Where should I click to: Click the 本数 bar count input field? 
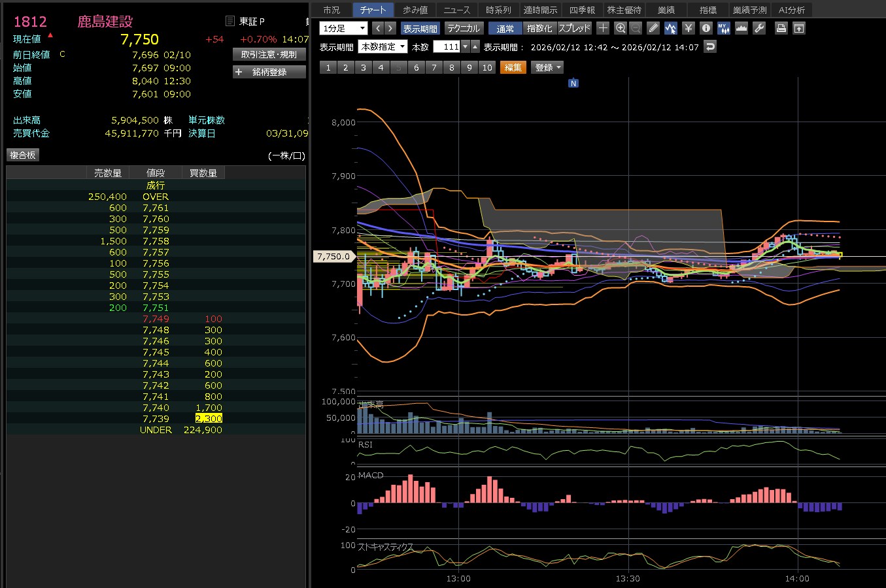(447, 47)
